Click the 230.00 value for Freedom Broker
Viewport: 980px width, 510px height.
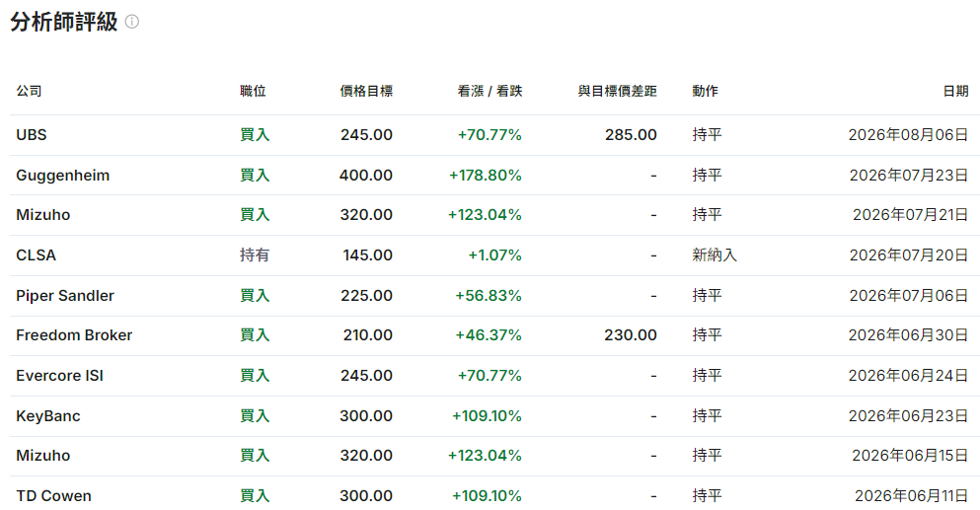631,335
